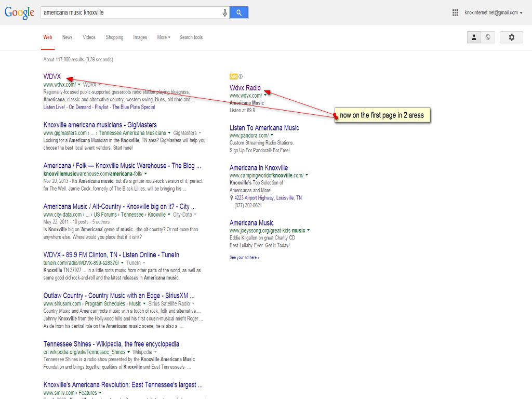
Task: Click The Blue Plate Special sitelink
Action: pyautogui.click(x=134, y=107)
